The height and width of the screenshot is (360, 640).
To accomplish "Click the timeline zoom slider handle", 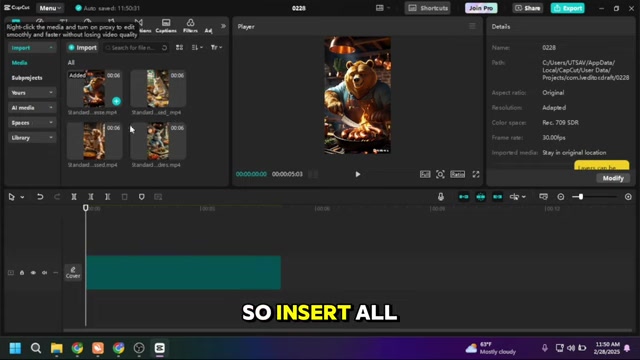I will coord(580,197).
